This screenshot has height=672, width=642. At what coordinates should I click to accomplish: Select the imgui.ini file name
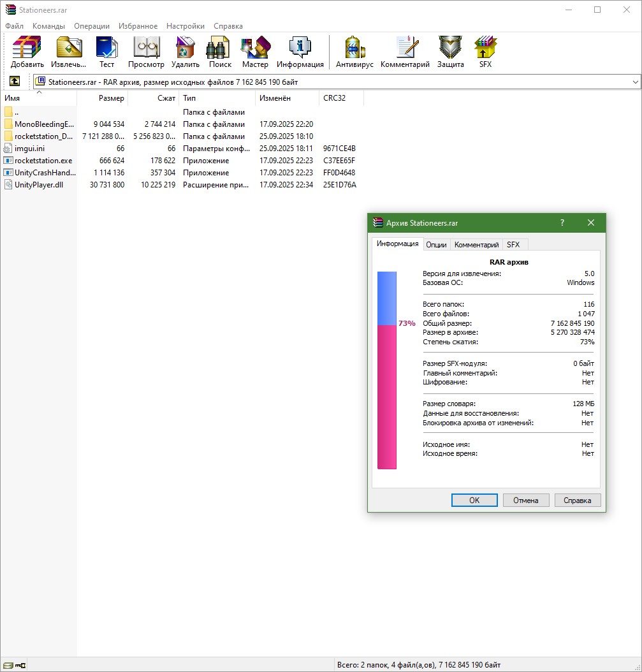coord(29,149)
